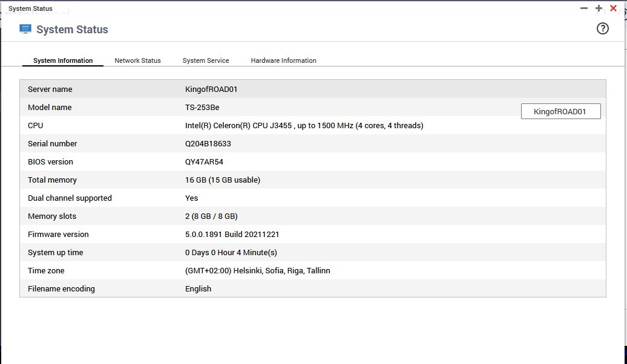
Task: Select firmware version 5.0.0.1891 text
Action: pos(232,234)
